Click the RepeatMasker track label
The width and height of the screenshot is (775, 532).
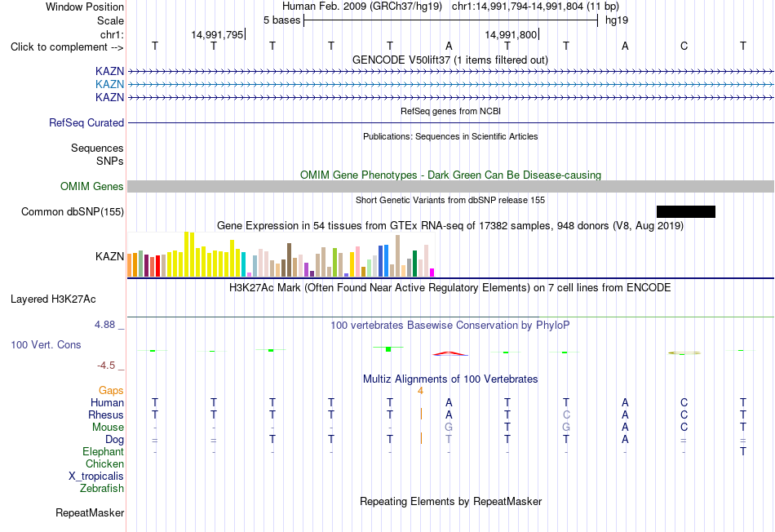[x=90, y=512]
